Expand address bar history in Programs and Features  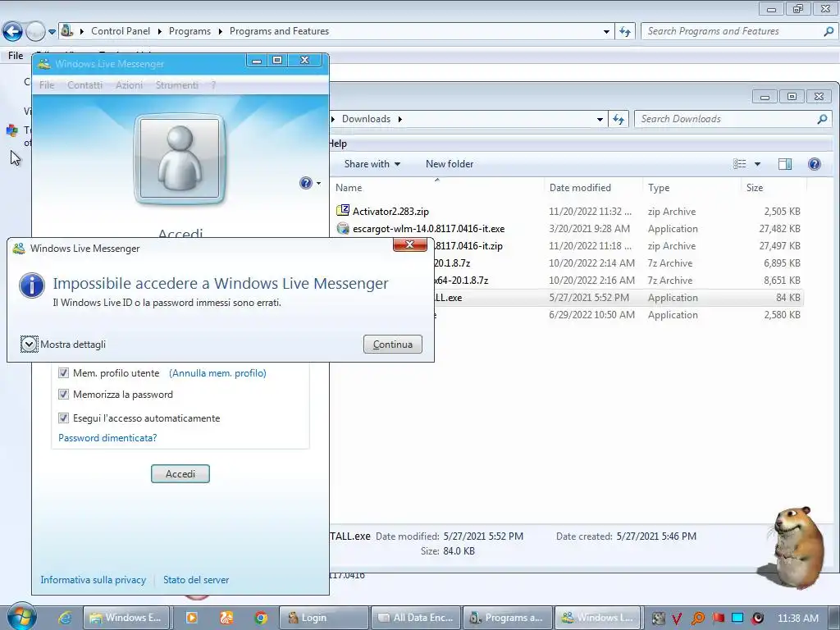click(x=606, y=32)
